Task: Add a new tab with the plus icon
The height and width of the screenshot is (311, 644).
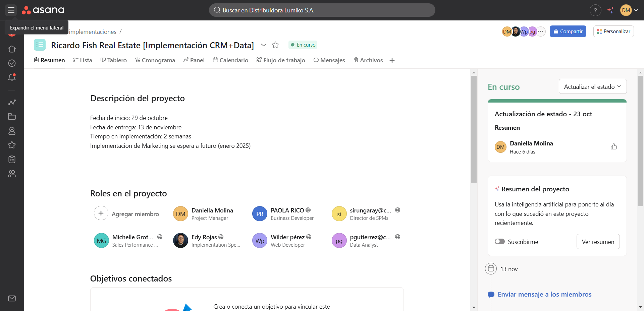Action: [x=392, y=60]
